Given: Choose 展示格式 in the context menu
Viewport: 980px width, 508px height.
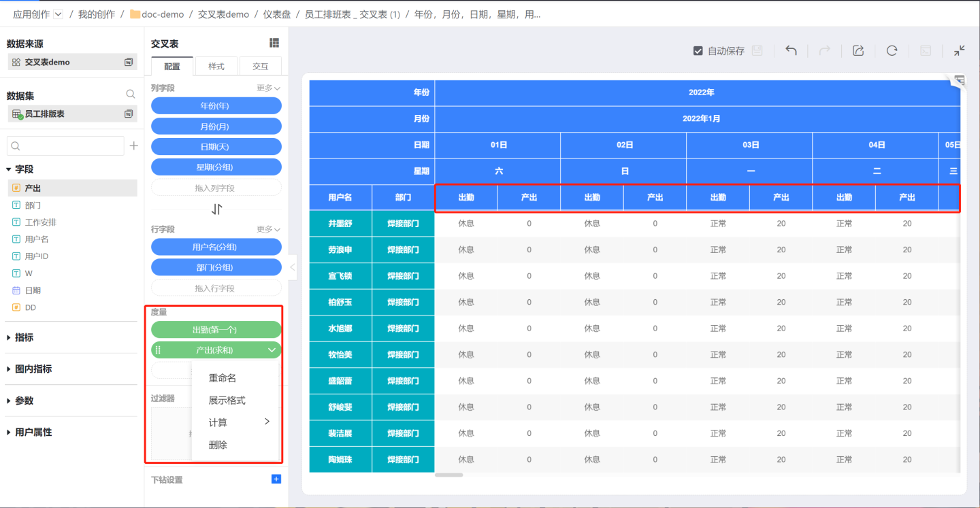Looking at the screenshot, I should (x=227, y=401).
